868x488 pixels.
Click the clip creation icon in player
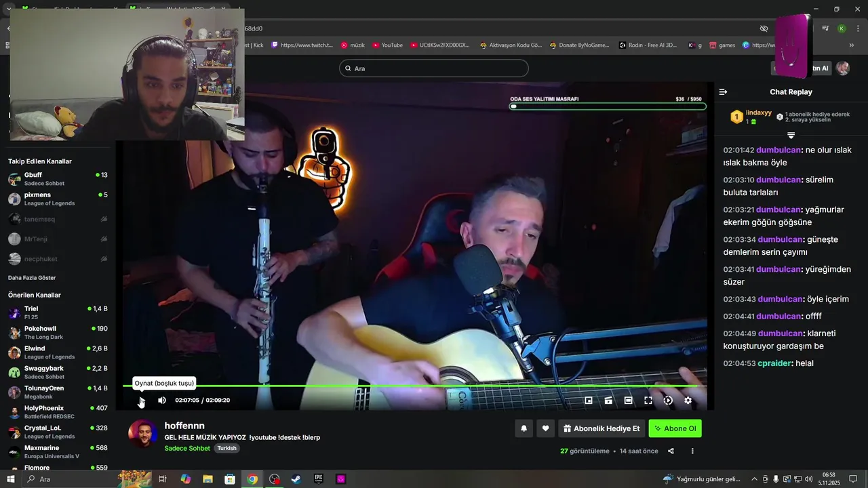point(609,401)
